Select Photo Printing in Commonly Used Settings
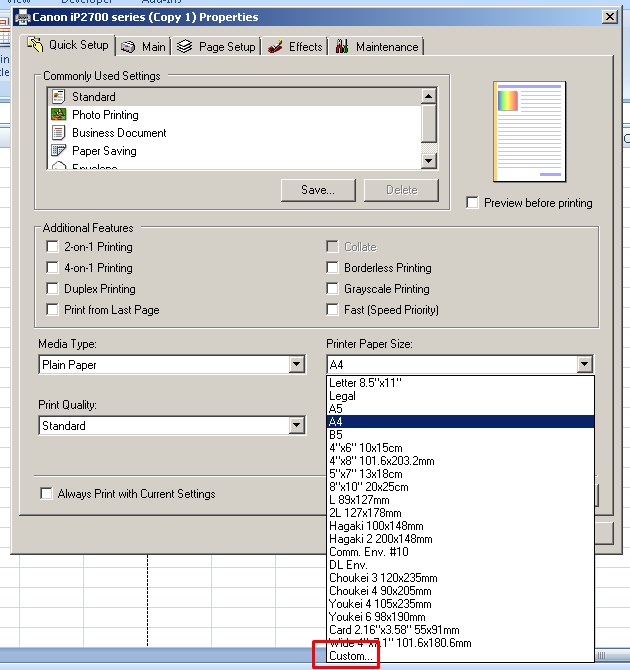This screenshot has height=670, width=630. (x=234, y=115)
